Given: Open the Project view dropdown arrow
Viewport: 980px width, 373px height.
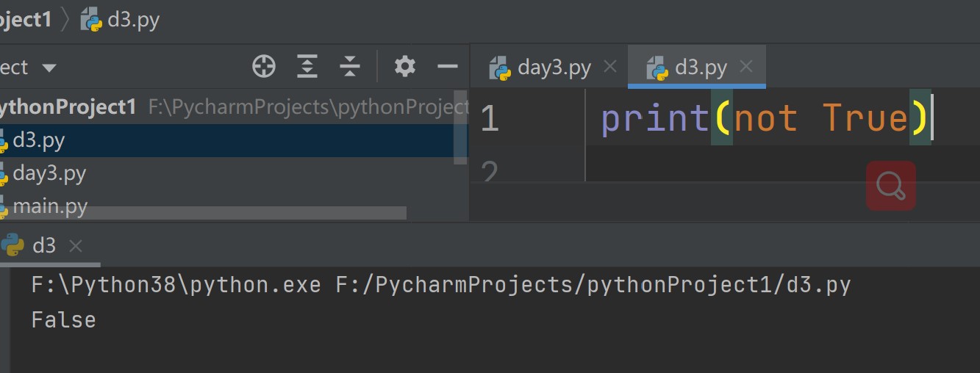Looking at the screenshot, I should [49, 68].
